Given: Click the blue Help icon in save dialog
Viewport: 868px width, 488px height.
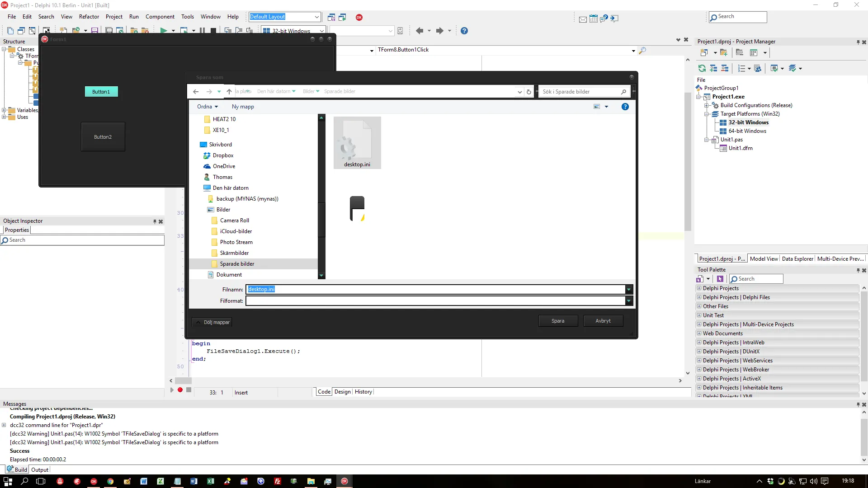Looking at the screenshot, I should tap(625, 107).
